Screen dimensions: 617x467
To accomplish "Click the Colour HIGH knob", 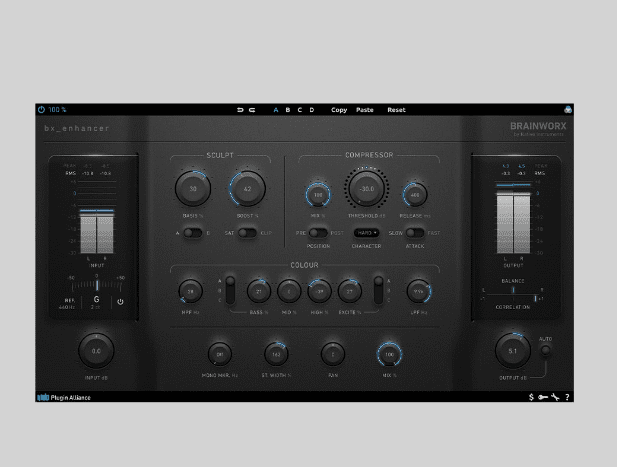I will tap(319, 291).
